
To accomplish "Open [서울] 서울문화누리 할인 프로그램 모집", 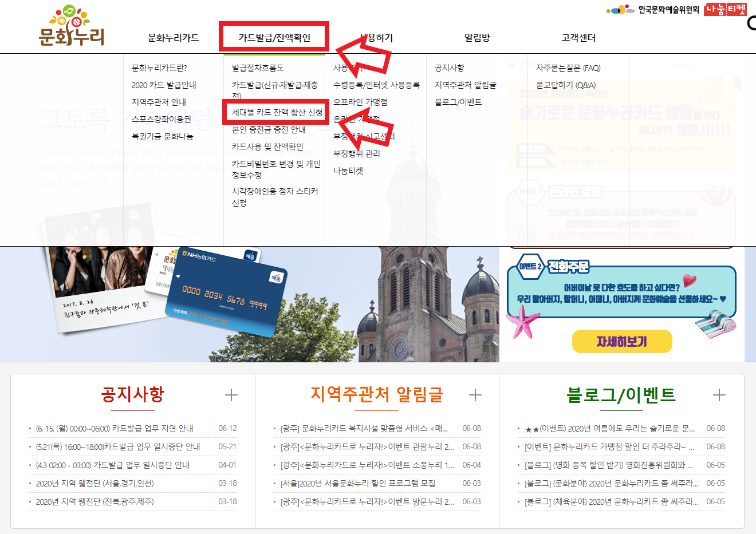I will pos(358,483).
